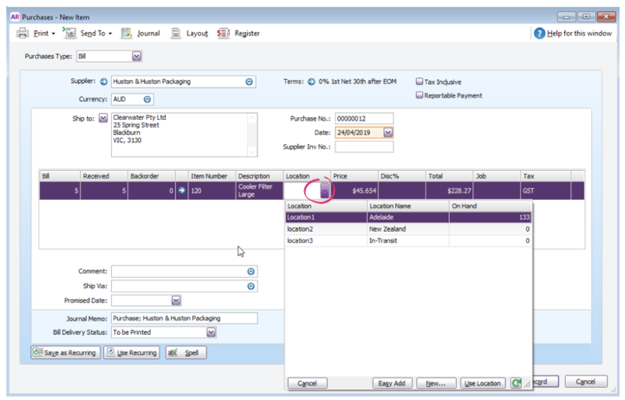Image resolution: width=625 pixels, height=400 pixels.
Task: Click the Supplier Inv No. field
Action: [x=363, y=147]
